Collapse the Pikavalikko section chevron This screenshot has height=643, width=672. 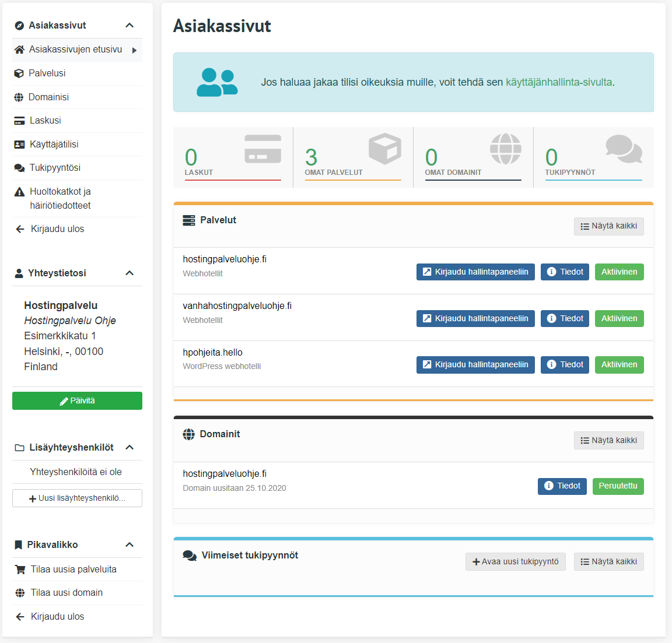tap(129, 545)
